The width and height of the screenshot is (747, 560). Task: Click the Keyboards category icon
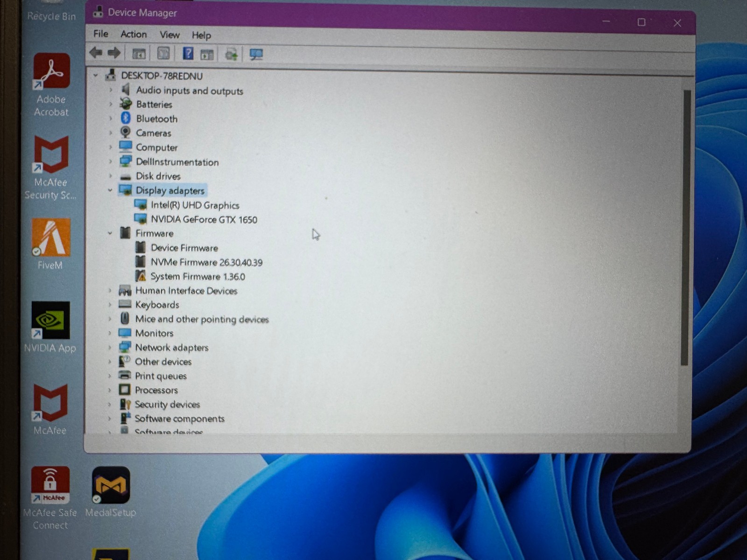point(125,304)
